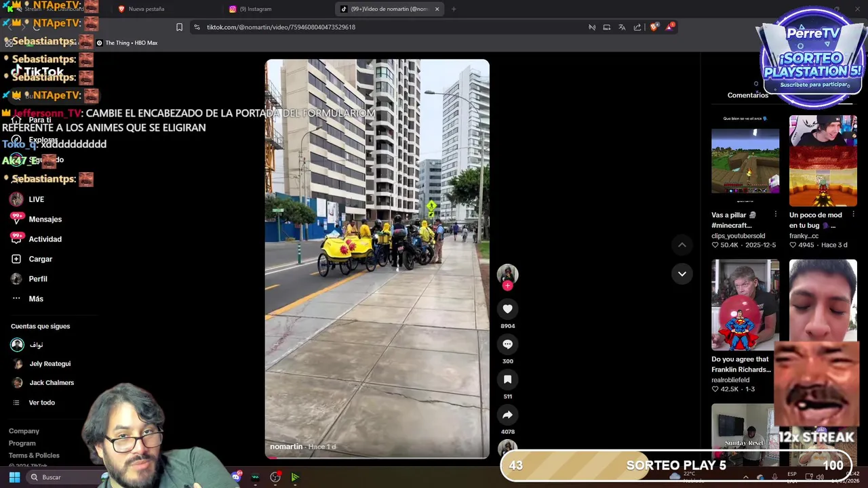Click the nomartin username on video
This screenshot has width=868, height=488.
tap(286, 447)
